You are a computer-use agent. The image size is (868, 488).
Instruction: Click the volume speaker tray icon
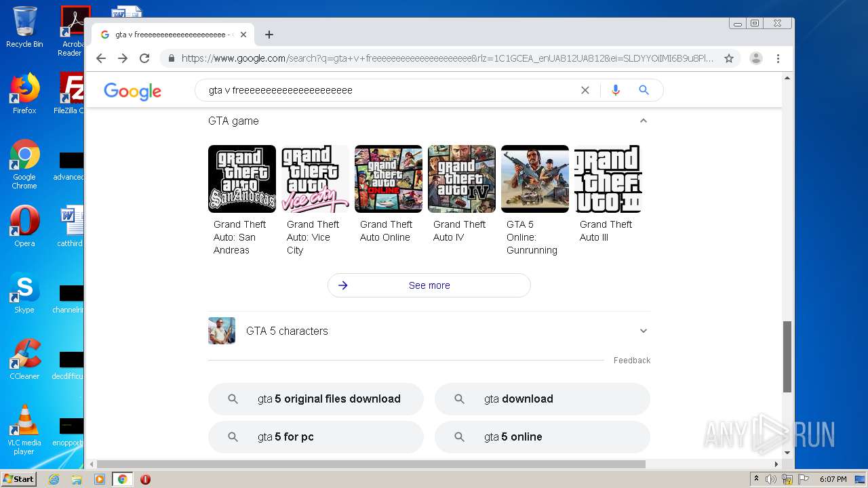pos(770,479)
